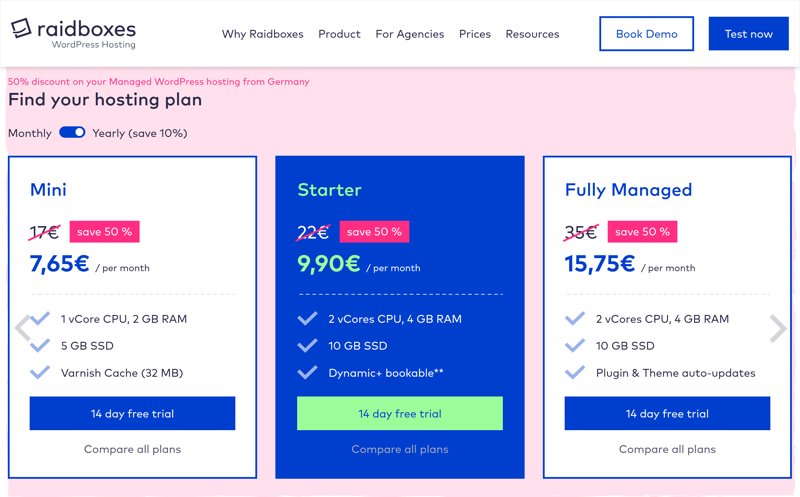
Task: Expand the Product menu
Action: 339,34
